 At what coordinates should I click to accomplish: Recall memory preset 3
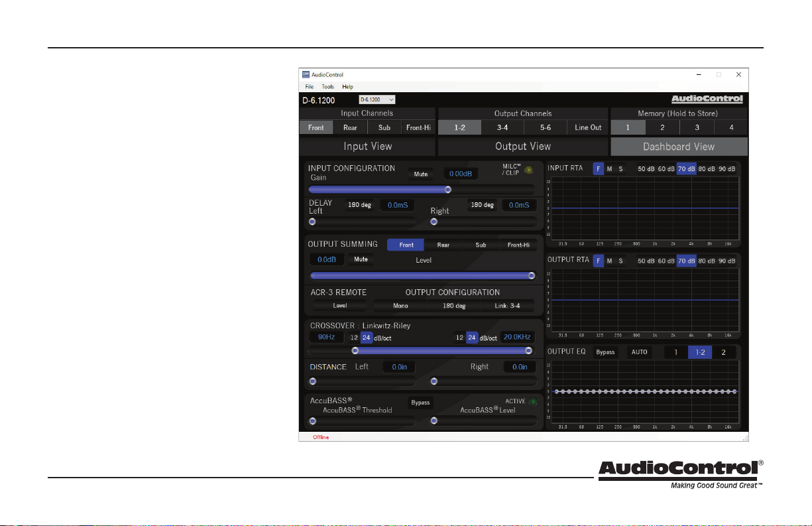pos(697,127)
